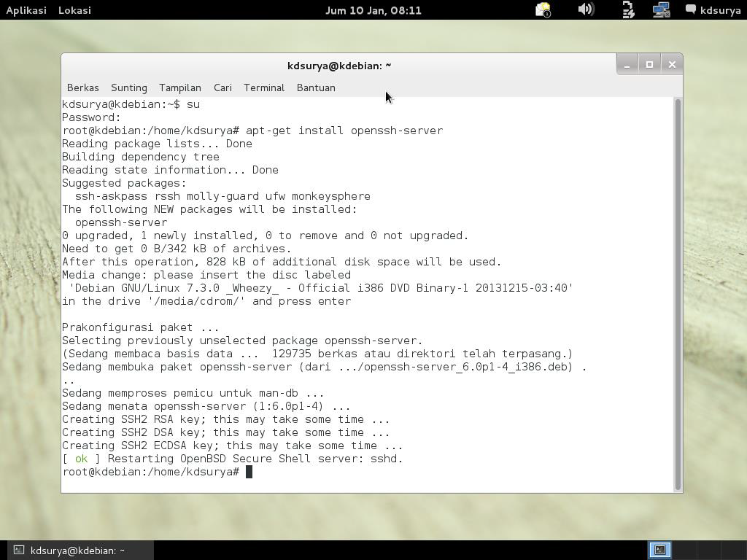The image size is (747, 560).
Task: Open the Tampilan menu
Action: 180,87
